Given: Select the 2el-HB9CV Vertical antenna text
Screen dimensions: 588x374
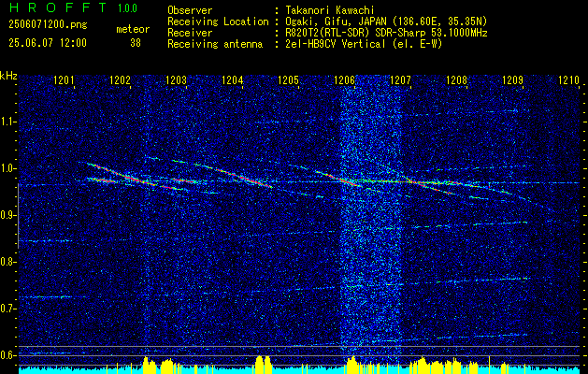Looking at the screenshot, I should click(364, 44).
